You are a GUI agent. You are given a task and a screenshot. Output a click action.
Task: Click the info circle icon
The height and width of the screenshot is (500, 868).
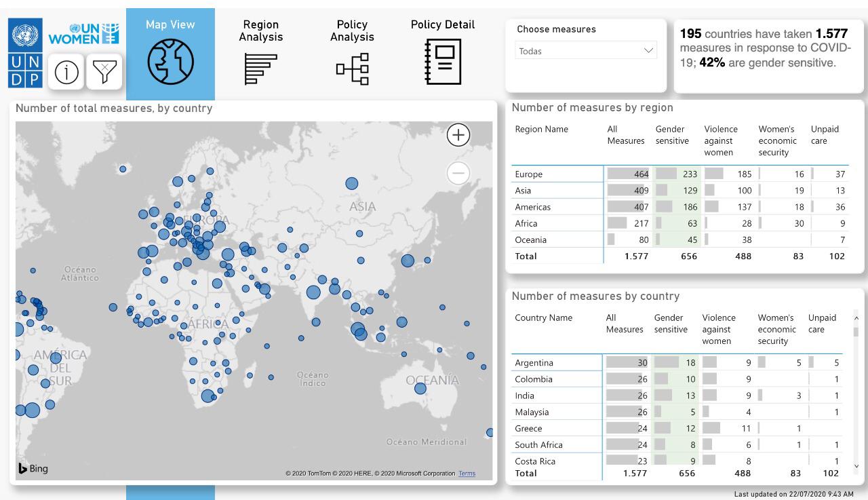66,72
